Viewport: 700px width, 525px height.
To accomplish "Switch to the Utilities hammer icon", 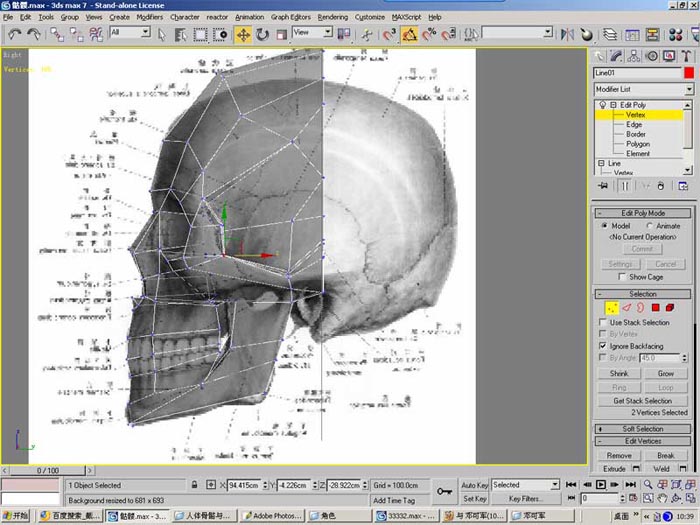I will tap(686, 56).
